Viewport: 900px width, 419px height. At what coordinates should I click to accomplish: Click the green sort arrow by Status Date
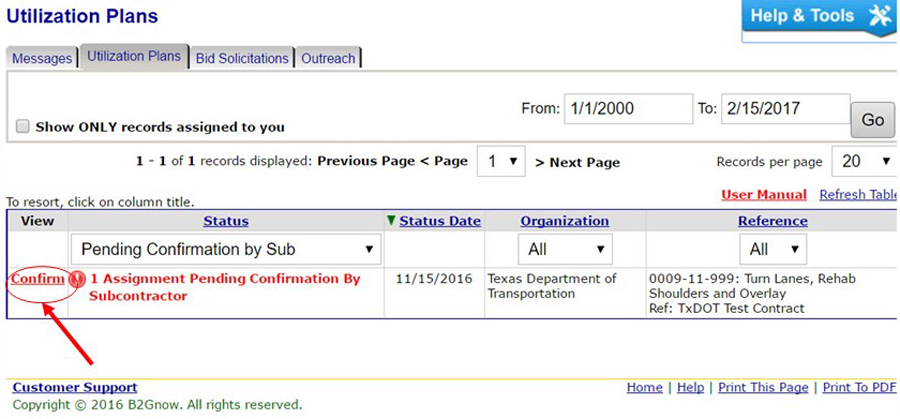392,220
